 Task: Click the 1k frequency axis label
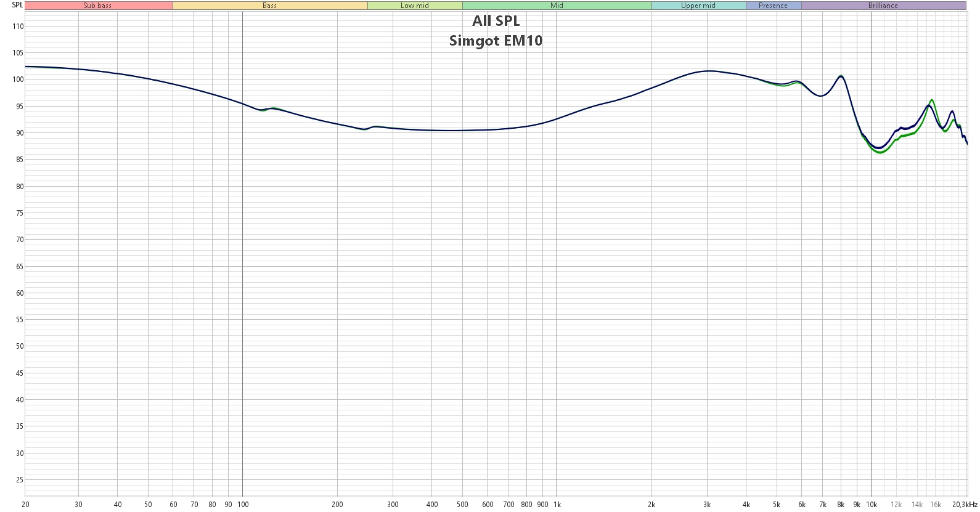(557, 505)
